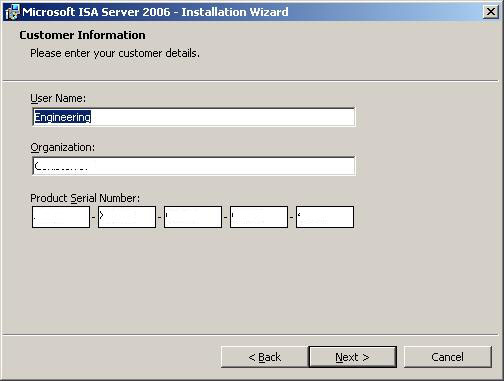504x381 pixels.
Task: Click the first Product Serial Number box
Action: (61, 217)
